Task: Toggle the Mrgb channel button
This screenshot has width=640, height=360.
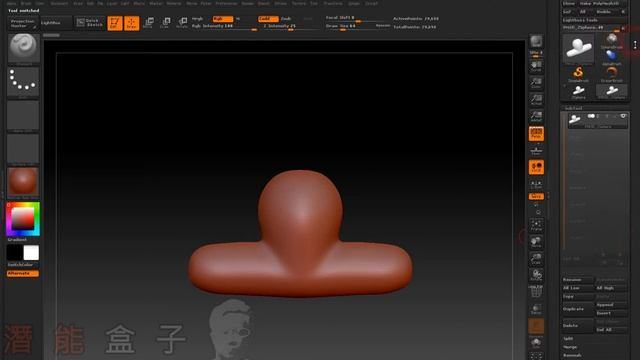Action: [x=198, y=19]
